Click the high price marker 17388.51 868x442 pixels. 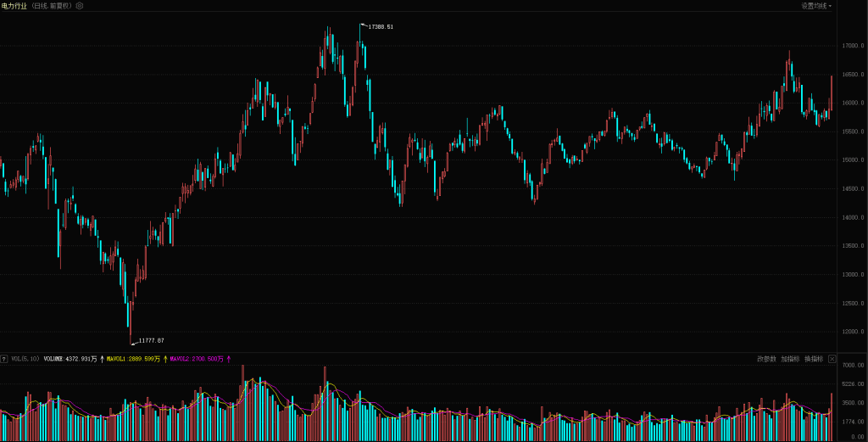[381, 27]
